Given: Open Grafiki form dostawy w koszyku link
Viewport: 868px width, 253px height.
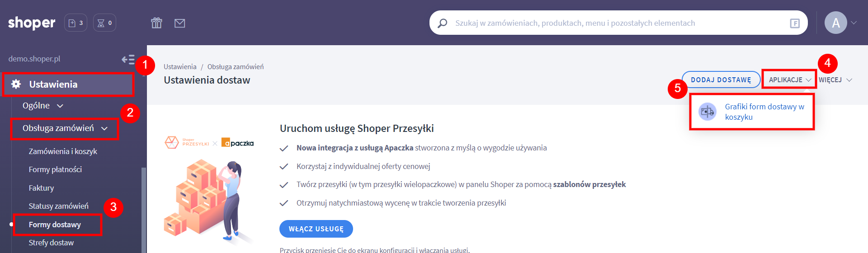Looking at the screenshot, I should coord(764,112).
